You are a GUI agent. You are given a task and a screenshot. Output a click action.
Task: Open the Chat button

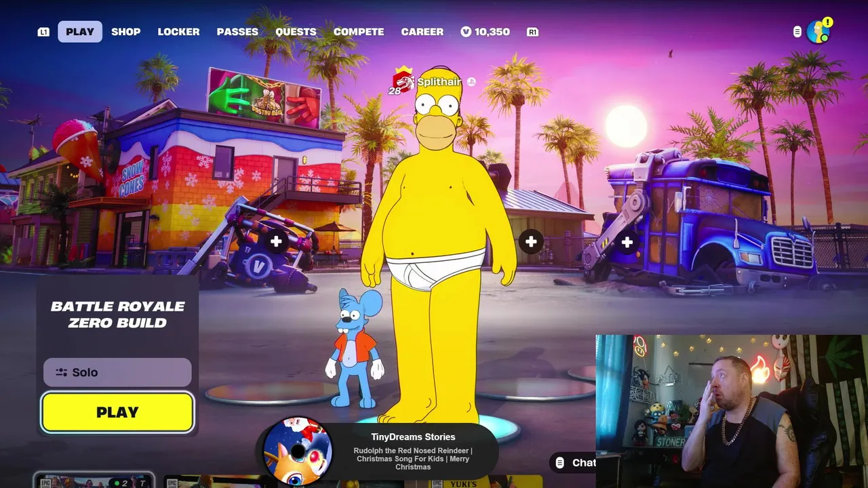click(x=574, y=462)
